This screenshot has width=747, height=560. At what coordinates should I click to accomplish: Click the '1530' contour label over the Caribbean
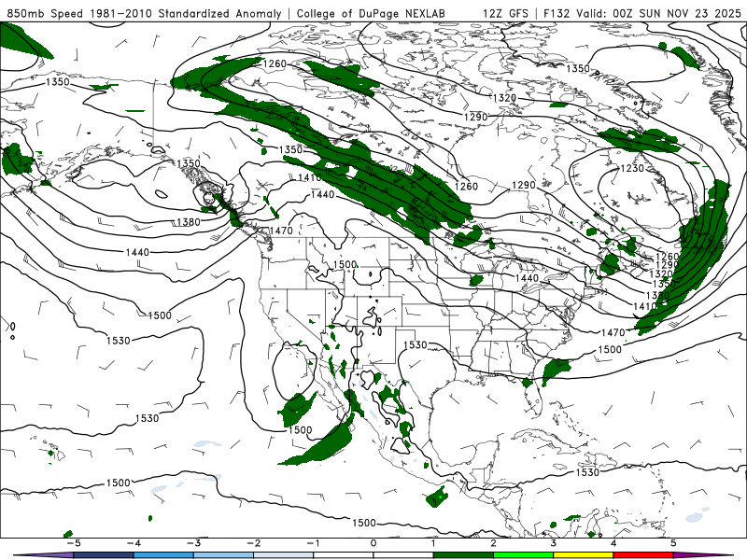pos(587,472)
